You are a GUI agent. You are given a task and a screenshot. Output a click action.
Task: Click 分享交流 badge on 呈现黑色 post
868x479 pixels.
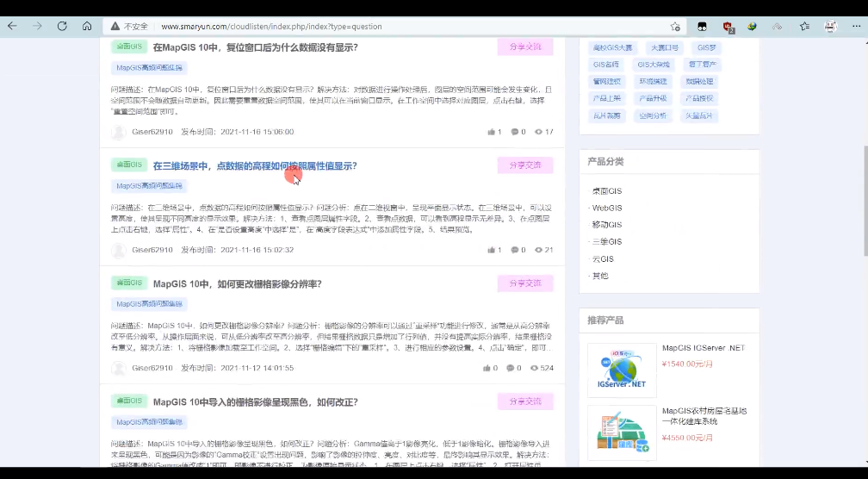525,401
